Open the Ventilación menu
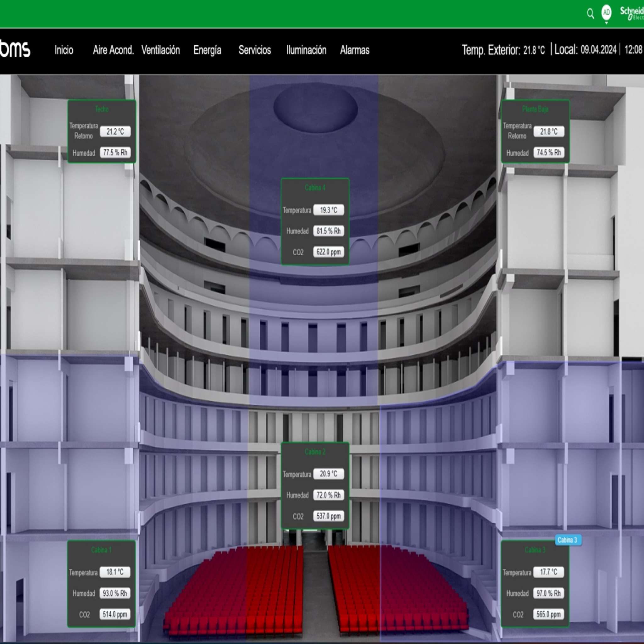 [x=161, y=50]
